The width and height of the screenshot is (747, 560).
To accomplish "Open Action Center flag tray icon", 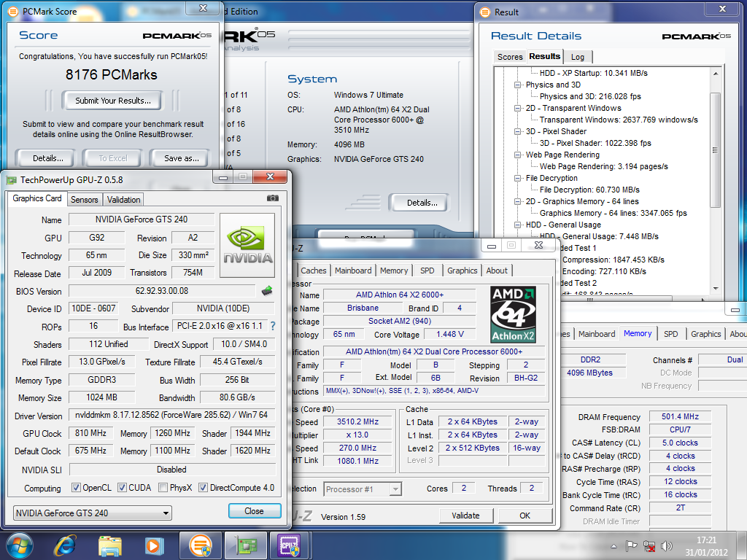I will coord(631,545).
